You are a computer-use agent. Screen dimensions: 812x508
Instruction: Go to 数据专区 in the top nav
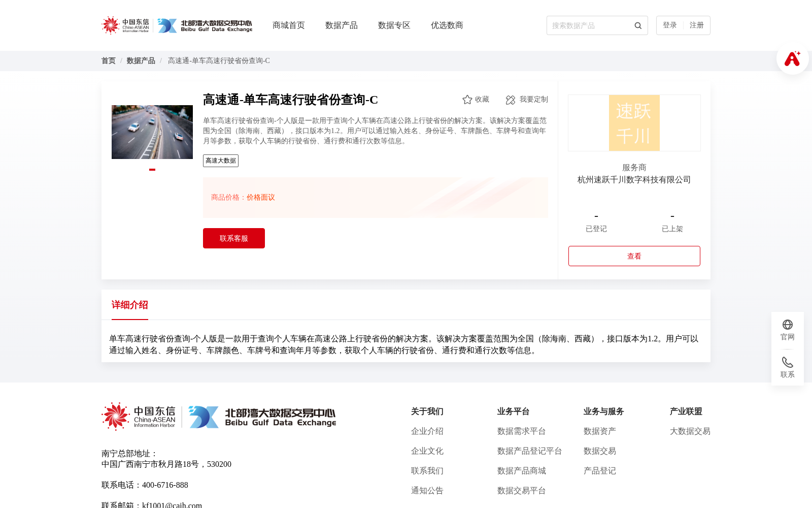click(x=394, y=25)
